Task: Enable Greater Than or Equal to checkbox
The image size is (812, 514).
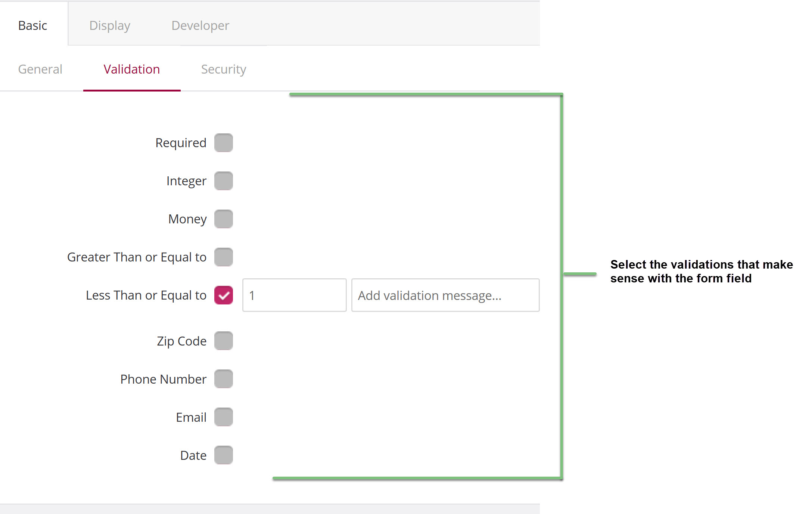Action: tap(224, 257)
